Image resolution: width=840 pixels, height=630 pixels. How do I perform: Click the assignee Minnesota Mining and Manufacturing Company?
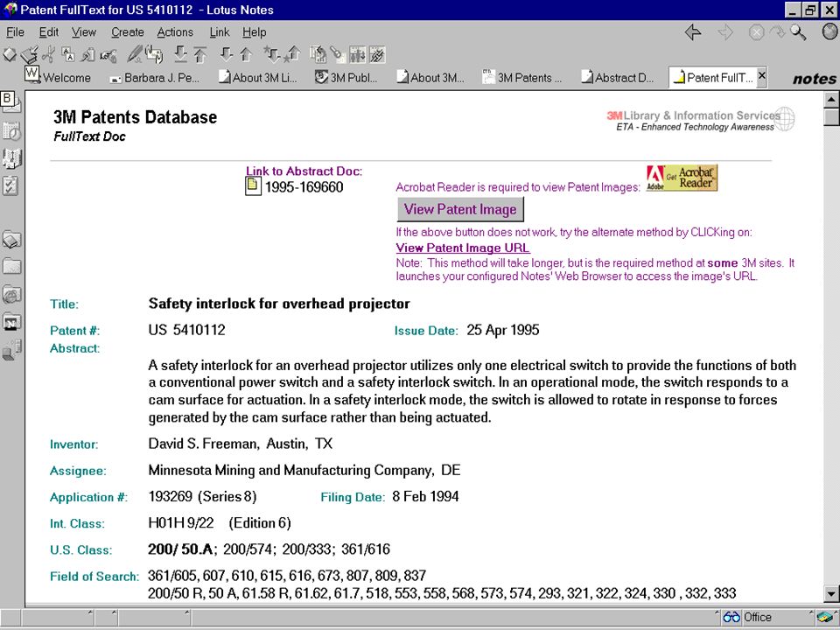[x=290, y=471]
